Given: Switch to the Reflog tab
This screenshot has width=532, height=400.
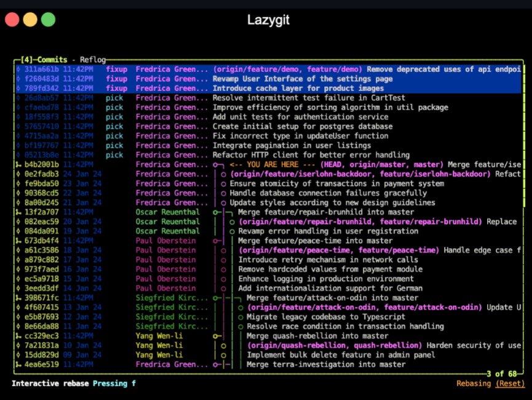Looking at the screenshot, I should 93,60.
